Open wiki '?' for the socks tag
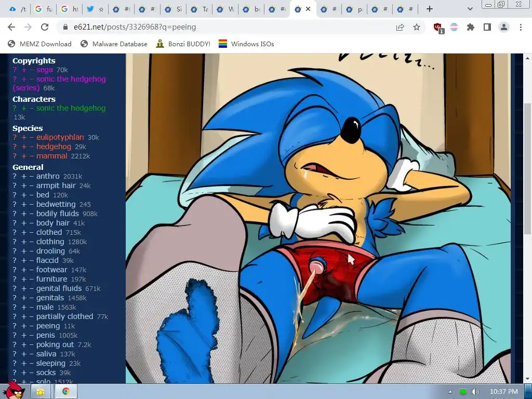Image resolution: width=532 pixels, height=399 pixels. 15,373
